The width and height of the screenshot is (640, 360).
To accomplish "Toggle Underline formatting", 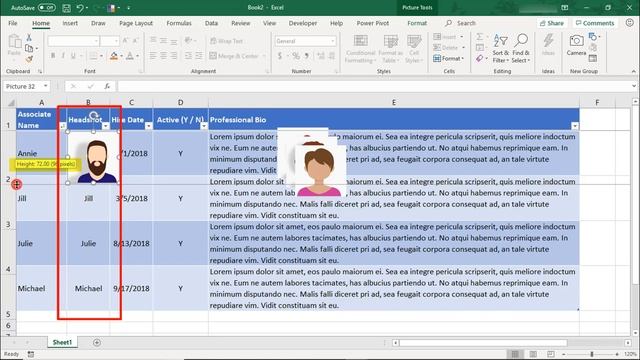I will 73,56.
